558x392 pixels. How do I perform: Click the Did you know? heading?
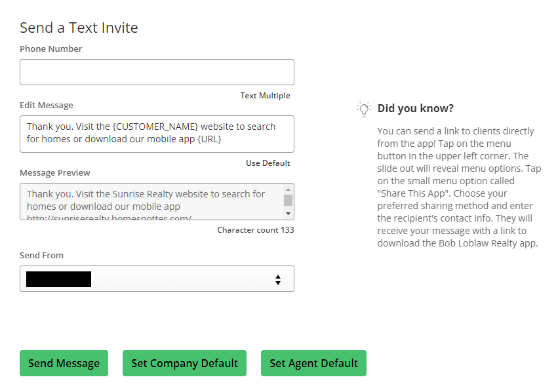[x=416, y=108]
